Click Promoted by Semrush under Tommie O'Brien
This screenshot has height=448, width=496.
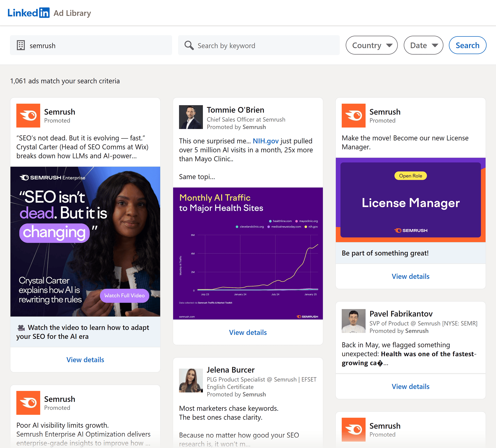(236, 127)
